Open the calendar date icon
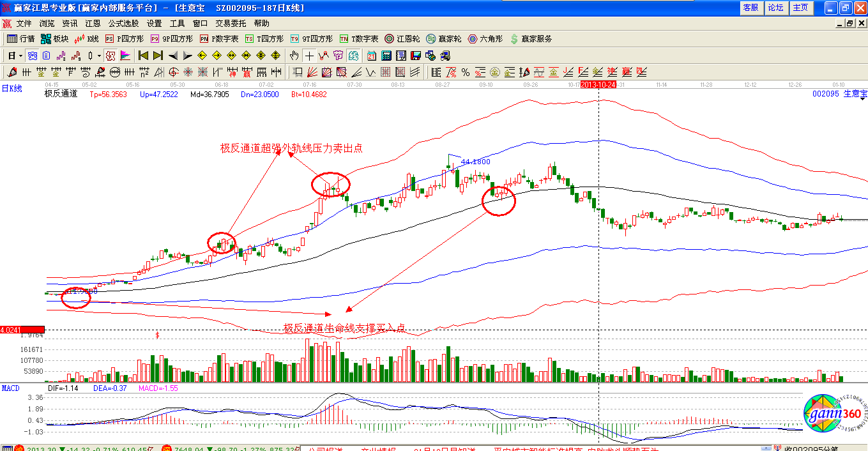This screenshot has width=868, height=451. tap(371, 56)
